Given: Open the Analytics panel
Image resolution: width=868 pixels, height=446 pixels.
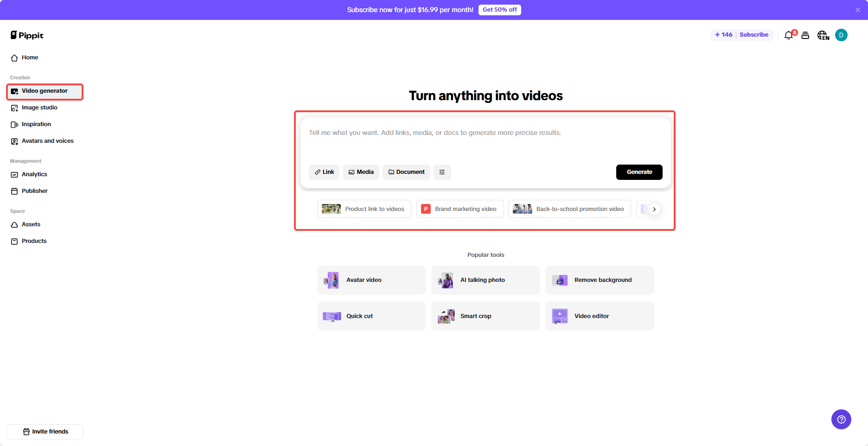Looking at the screenshot, I should tap(34, 174).
